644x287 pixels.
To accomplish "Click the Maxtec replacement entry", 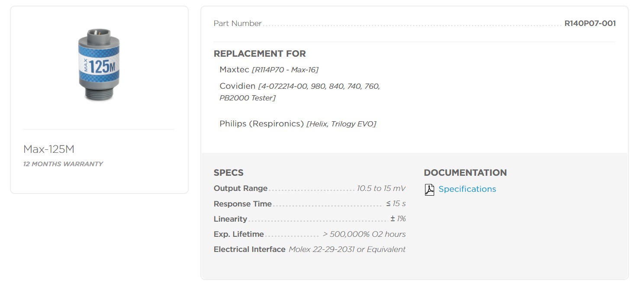I will coord(269,70).
